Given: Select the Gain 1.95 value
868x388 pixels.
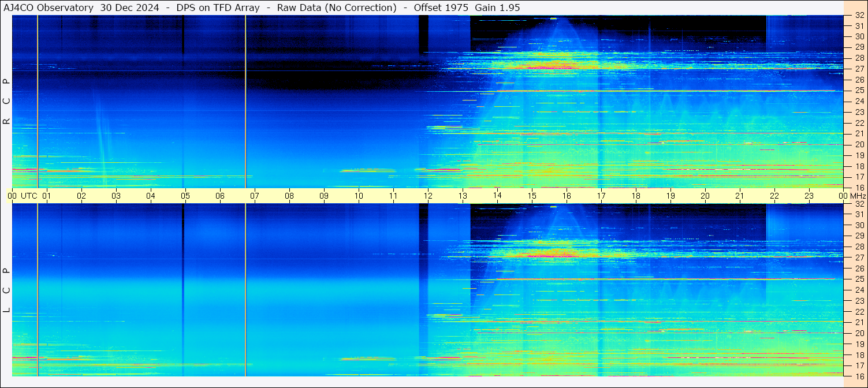Looking at the screenshot, I should (497, 8).
